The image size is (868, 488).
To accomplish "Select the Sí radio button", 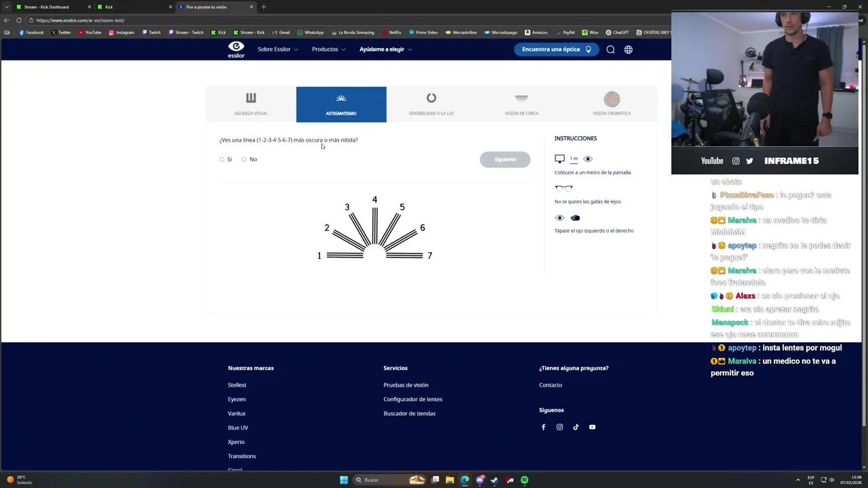I will pos(222,159).
